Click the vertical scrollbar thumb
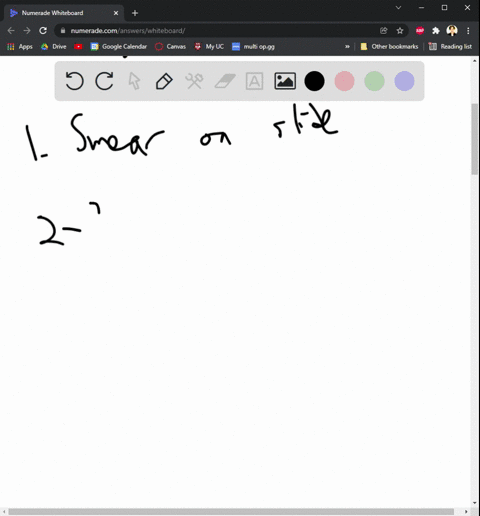 click(475, 139)
